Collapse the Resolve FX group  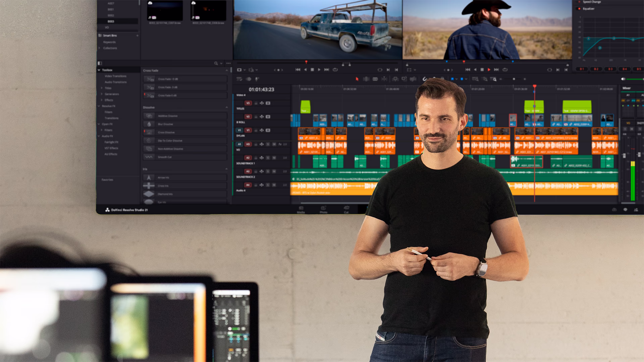pyautogui.click(x=99, y=106)
